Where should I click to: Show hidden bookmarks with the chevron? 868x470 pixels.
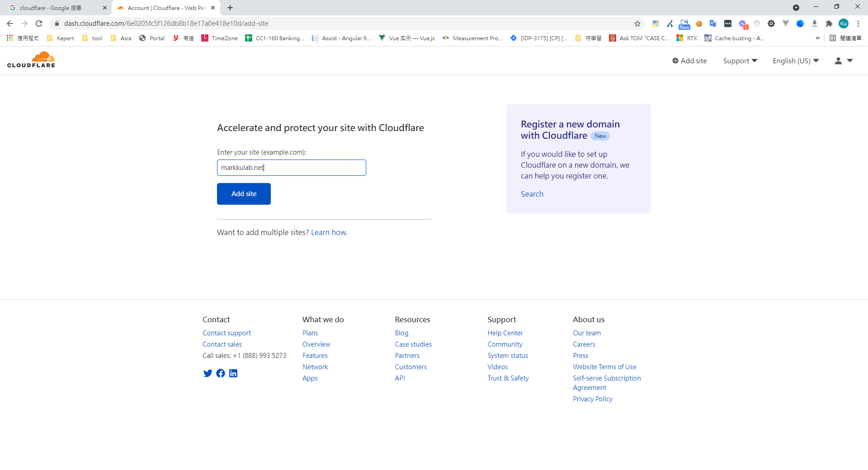(x=817, y=38)
